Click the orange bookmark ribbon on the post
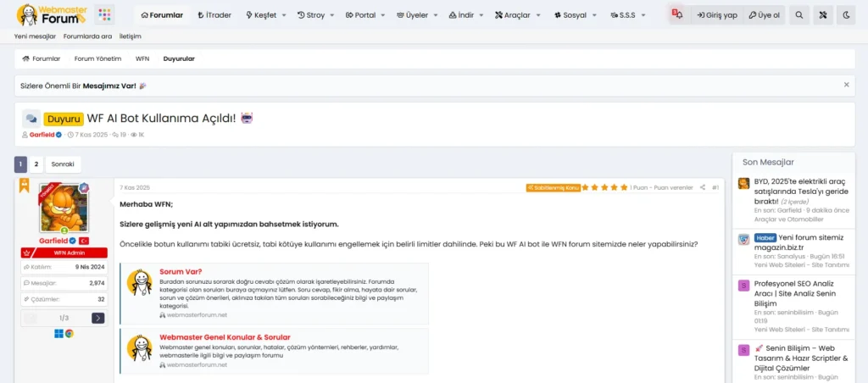 click(25, 186)
